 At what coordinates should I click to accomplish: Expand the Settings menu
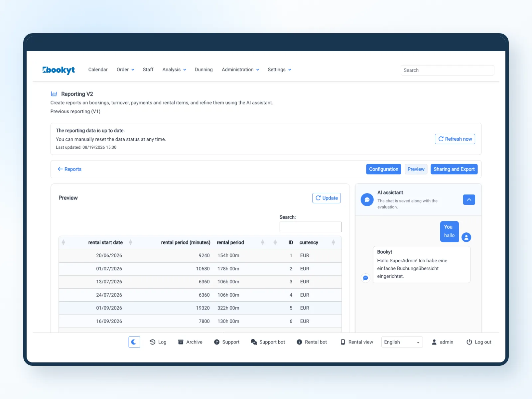click(x=279, y=69)
